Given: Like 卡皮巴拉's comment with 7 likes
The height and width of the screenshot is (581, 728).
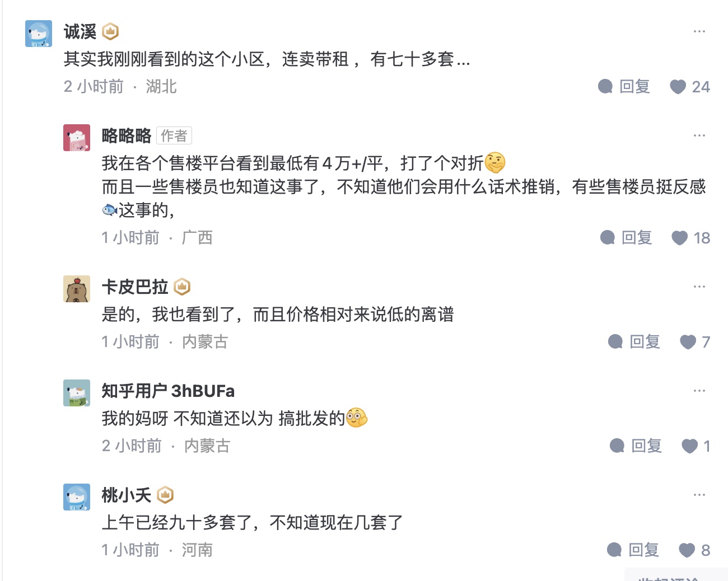Looking at the screenshot, I should (x=688, y=342).
